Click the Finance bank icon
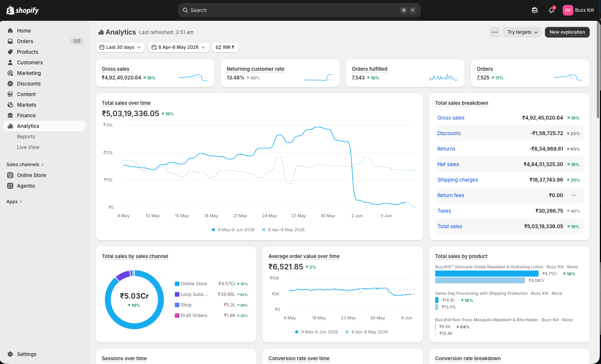 pos(10,115)
